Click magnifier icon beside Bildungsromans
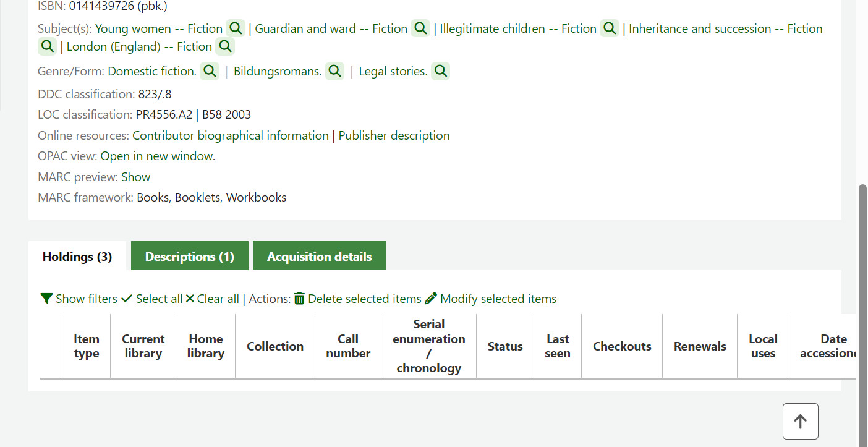Image resolution: width=868 pixels, height=447 pixels. [x=334, y=71]
